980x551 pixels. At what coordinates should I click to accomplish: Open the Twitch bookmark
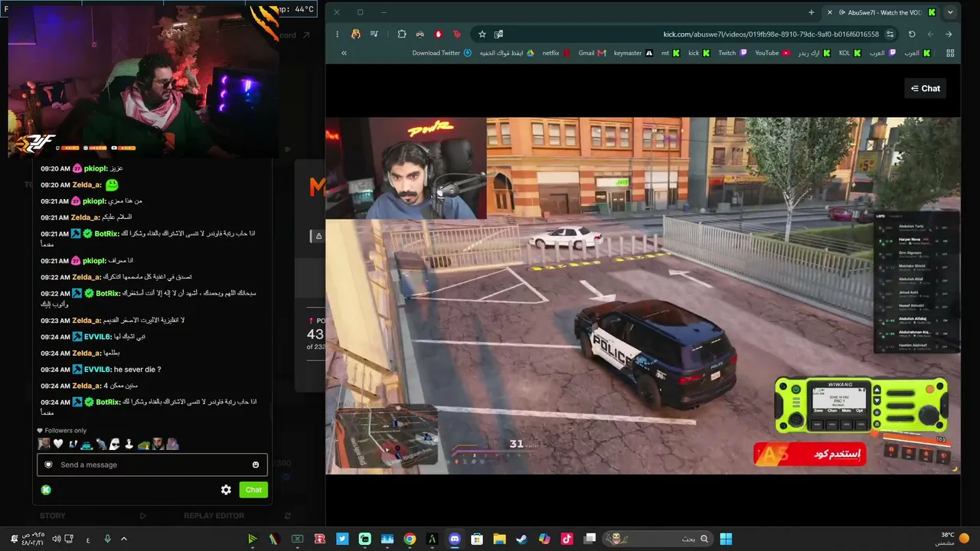pos(733,53)
